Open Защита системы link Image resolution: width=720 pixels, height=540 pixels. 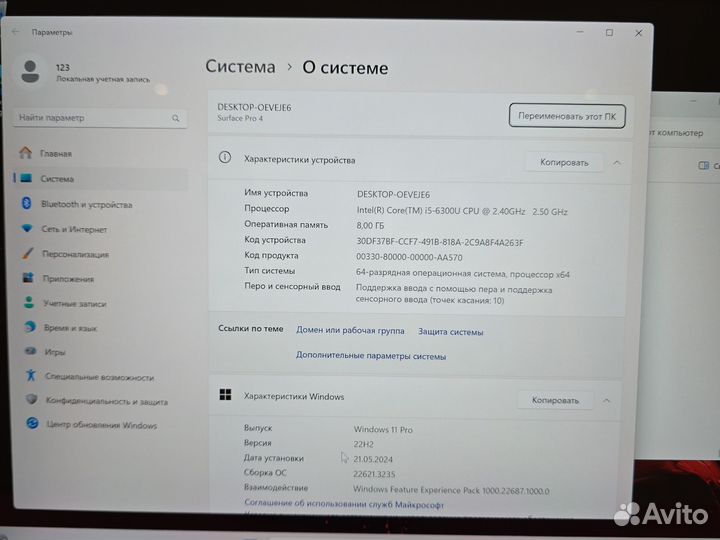[450, 332]
